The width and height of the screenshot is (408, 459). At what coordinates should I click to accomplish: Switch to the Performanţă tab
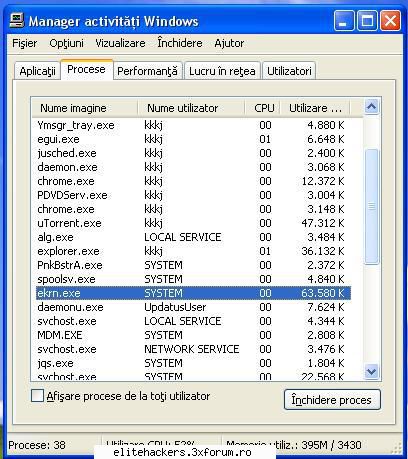tap(147, 71)
